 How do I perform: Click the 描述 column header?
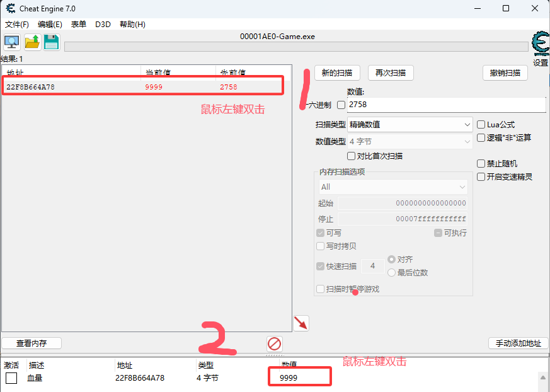[37, 366]
